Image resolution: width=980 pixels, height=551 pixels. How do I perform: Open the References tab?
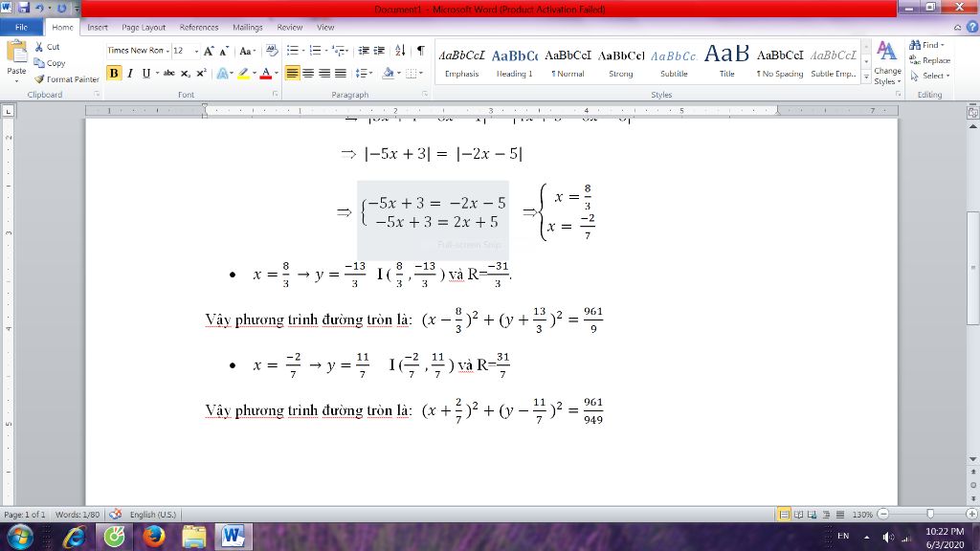click(x=199, y=27)
